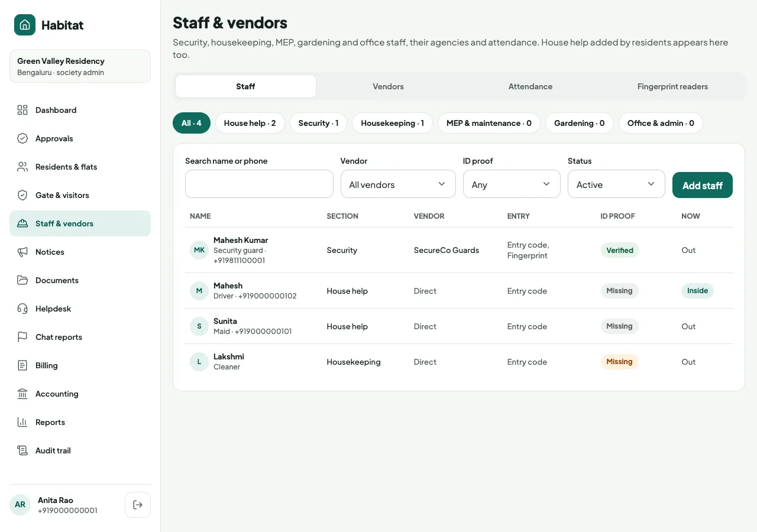Click the Gate & visitors shield icon
757x532 pixels.
tap(22, 195)
